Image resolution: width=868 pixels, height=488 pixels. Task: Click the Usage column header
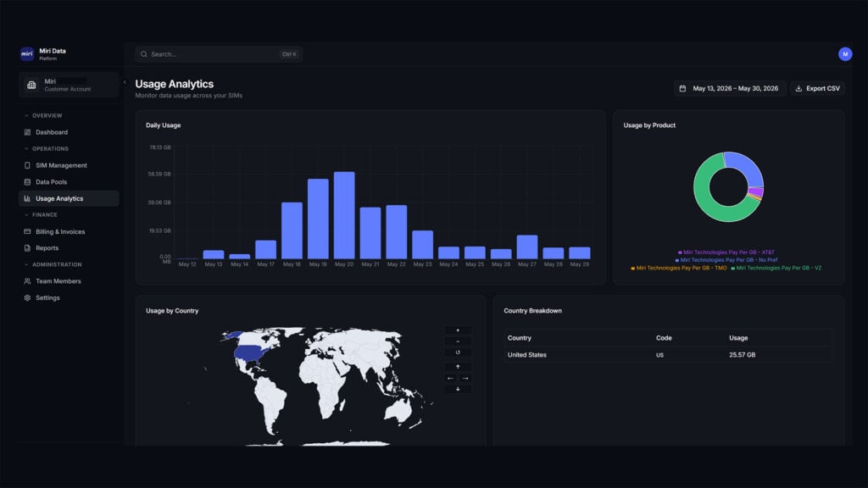pyautogui.click(x=738, y=338)
